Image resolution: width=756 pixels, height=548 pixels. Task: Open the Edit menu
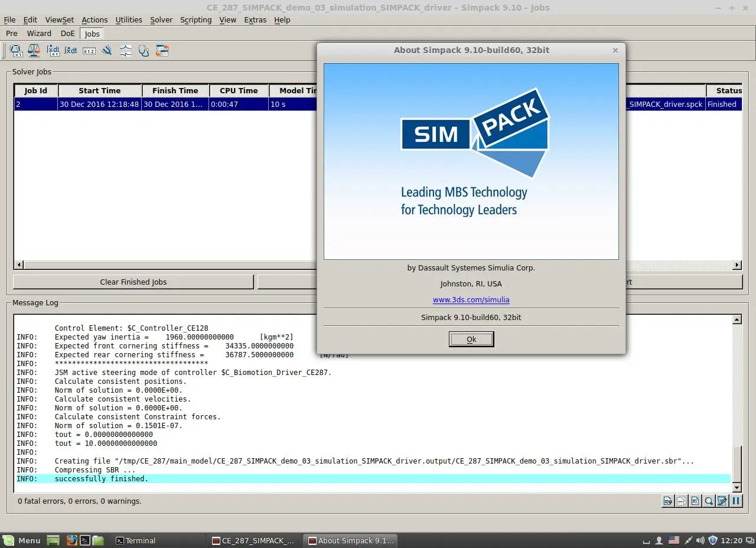[30, 19]
